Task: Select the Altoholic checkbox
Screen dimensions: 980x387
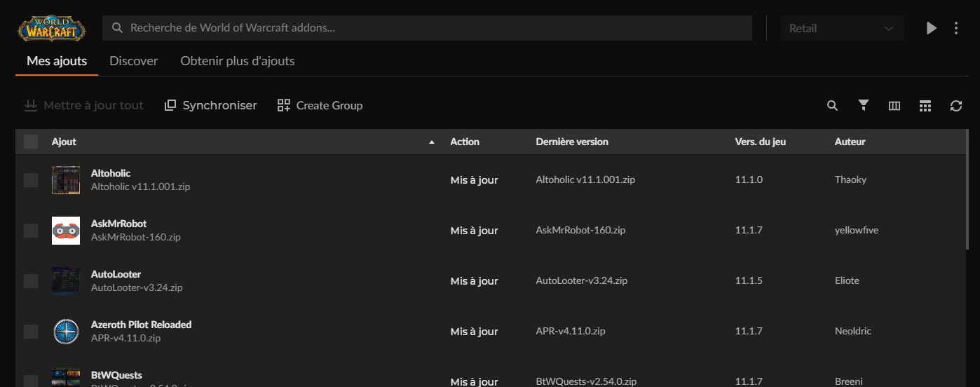Action: [31, 180]
